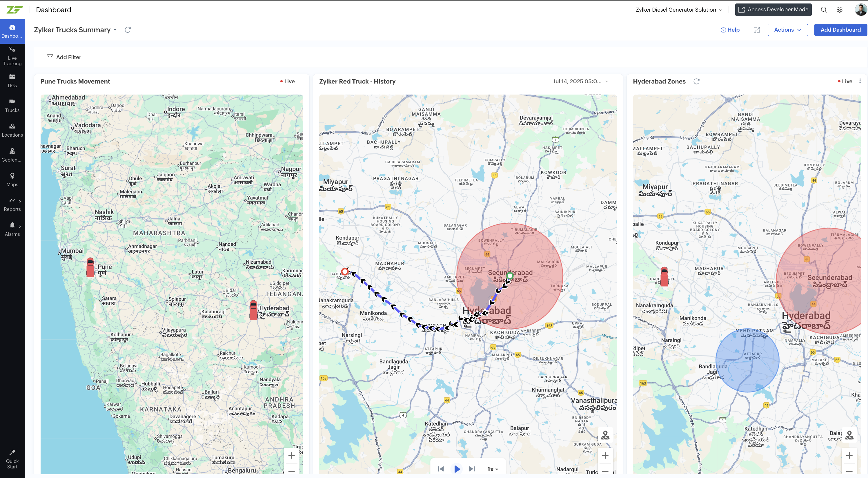
Task: Expand the Reports sidebar menu
Action: 12,204
